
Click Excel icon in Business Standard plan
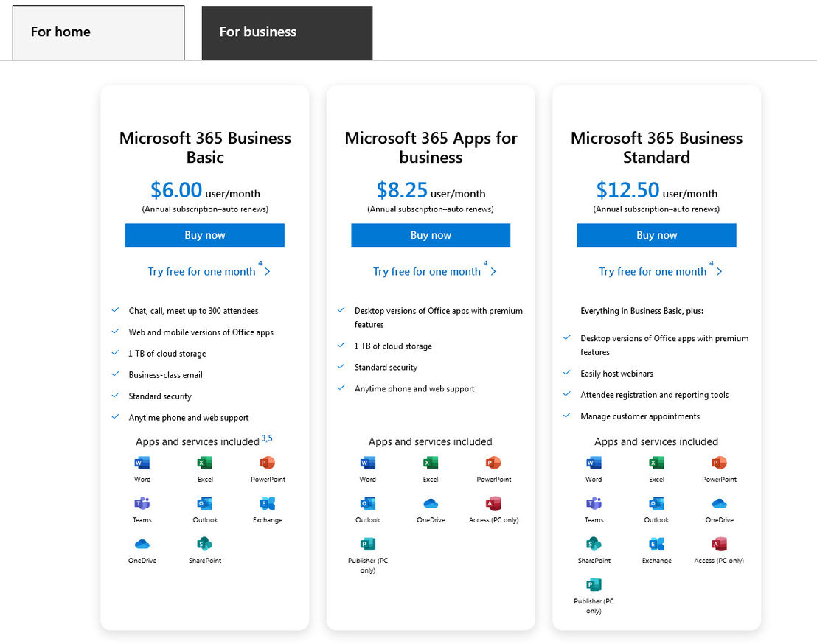656,463
